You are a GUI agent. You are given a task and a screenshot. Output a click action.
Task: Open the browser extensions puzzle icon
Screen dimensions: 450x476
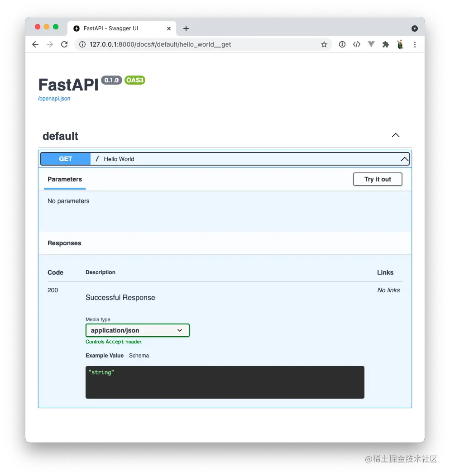(386, 44)
